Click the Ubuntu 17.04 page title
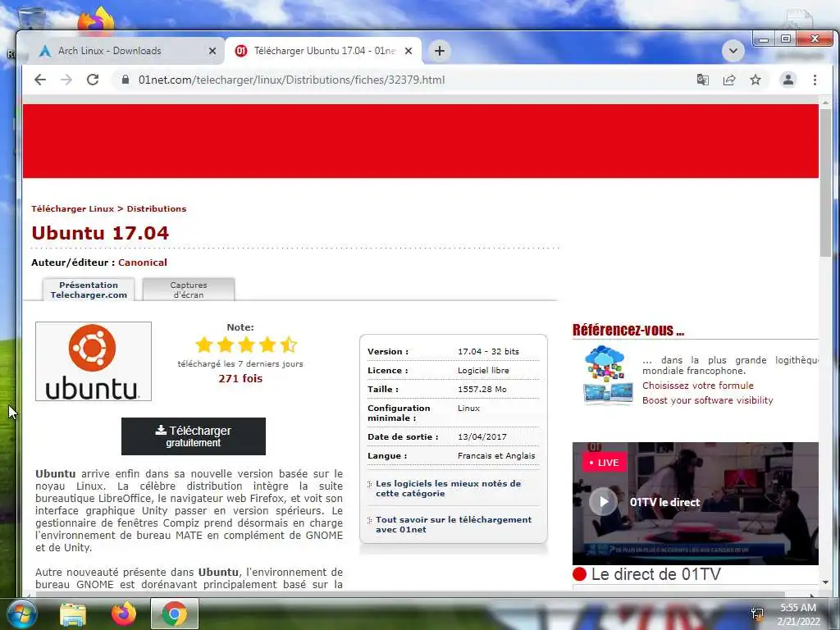 (x=100, y=233)
